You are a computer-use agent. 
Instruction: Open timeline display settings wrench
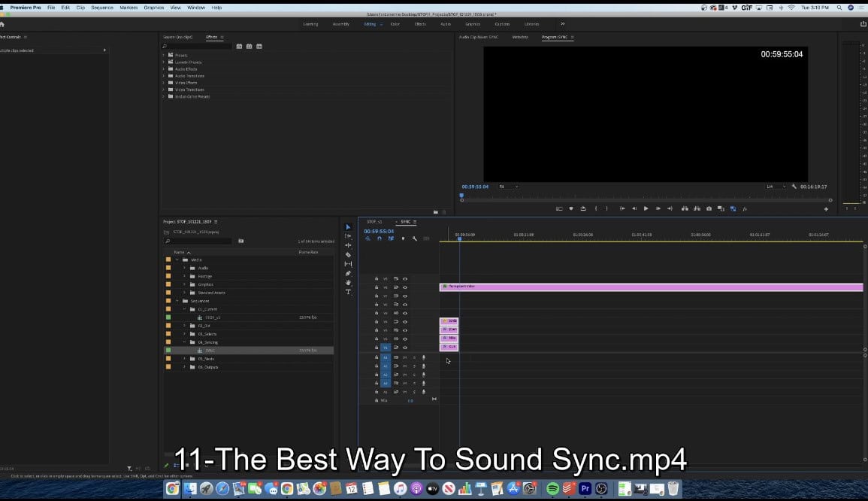point(414,238)
